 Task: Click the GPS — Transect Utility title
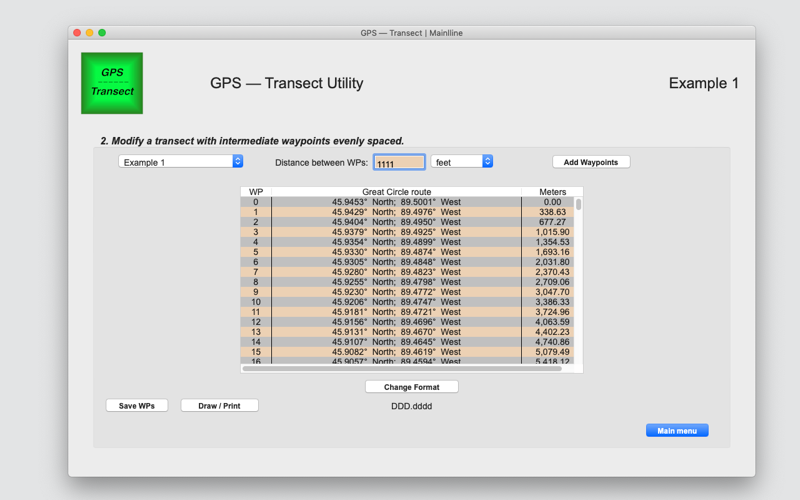click(x=287, y=83)
